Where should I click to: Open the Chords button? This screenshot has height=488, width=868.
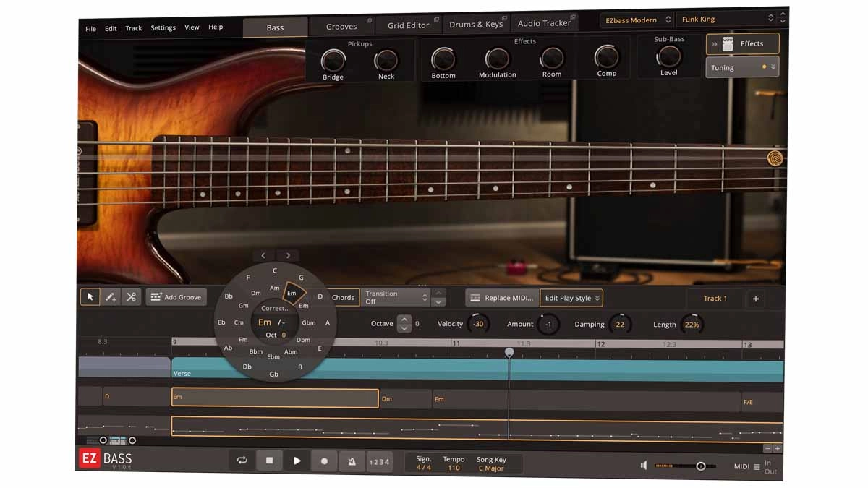pos(343,297)
